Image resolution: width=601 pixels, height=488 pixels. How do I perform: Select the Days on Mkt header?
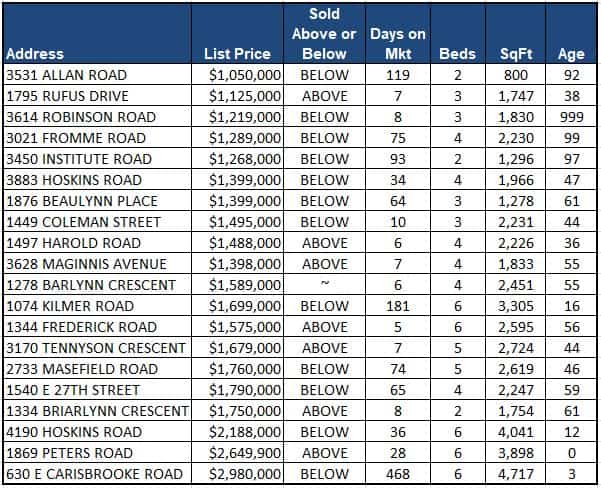[x=397, y=43]
